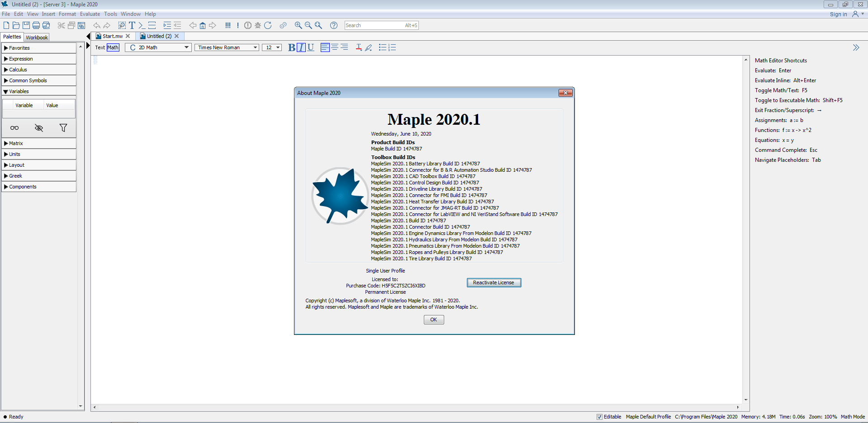Toggle Italic formatting
This screenshot has height=423, width=868.
[x=301, y=47]
